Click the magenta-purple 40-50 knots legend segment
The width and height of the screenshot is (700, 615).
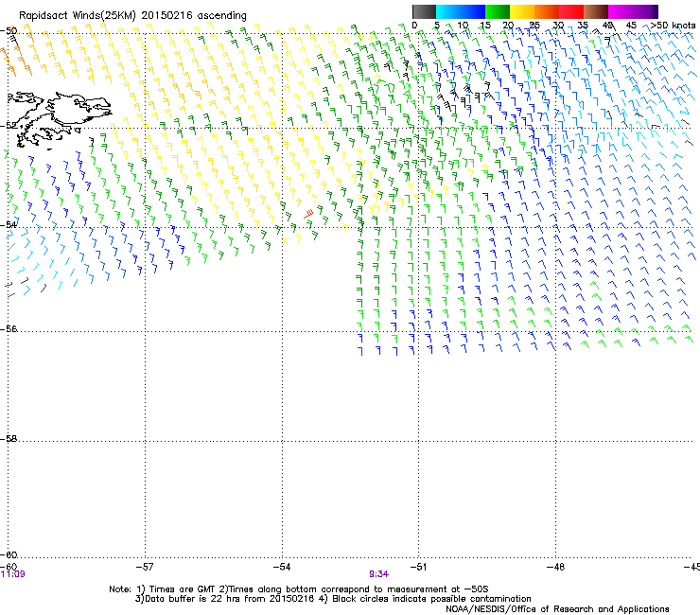click(633, 11)
